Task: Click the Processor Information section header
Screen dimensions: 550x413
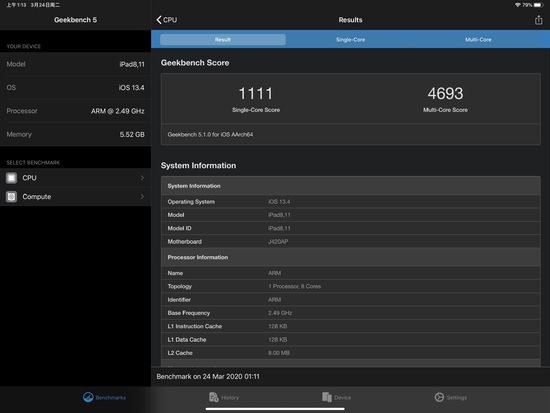Action: [350, 257]
